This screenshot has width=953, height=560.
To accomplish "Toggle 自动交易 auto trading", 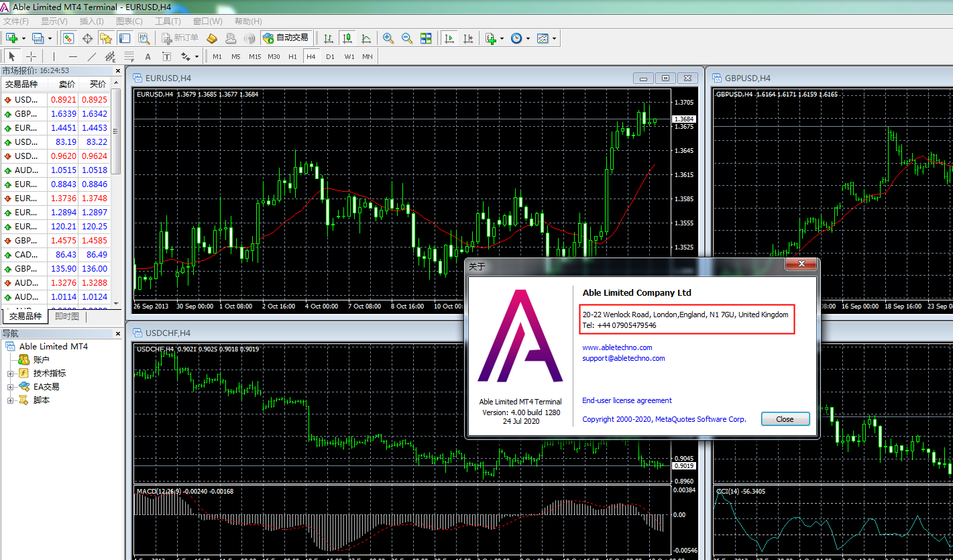I will pyautogui.click(x=286, y=38).
